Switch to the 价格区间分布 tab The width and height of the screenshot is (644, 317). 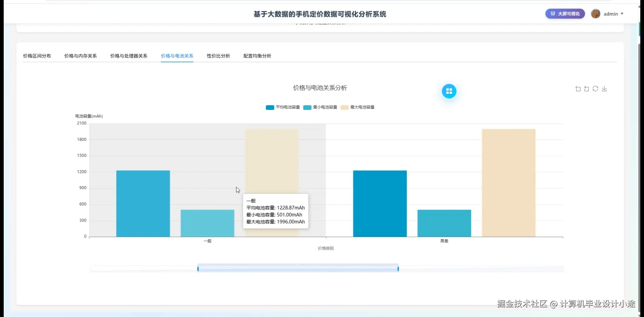point(37,56)
